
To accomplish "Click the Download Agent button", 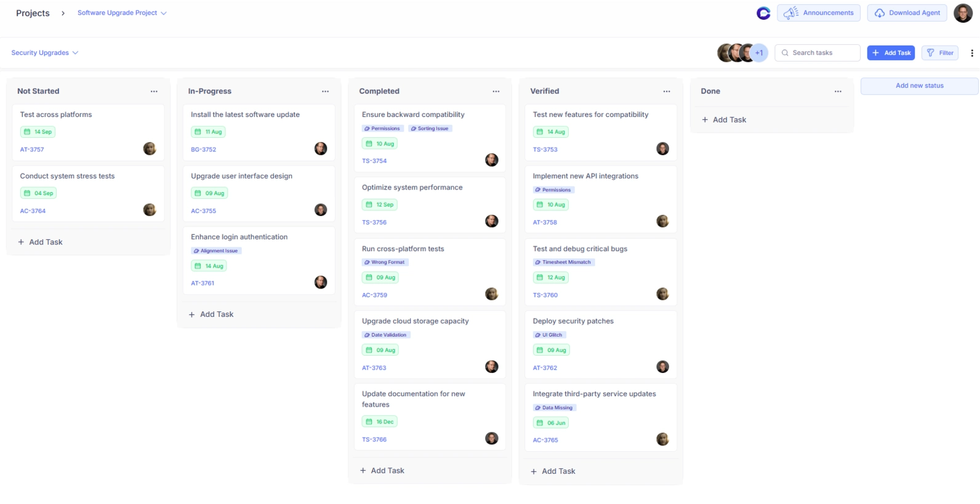I will point(907,13).
